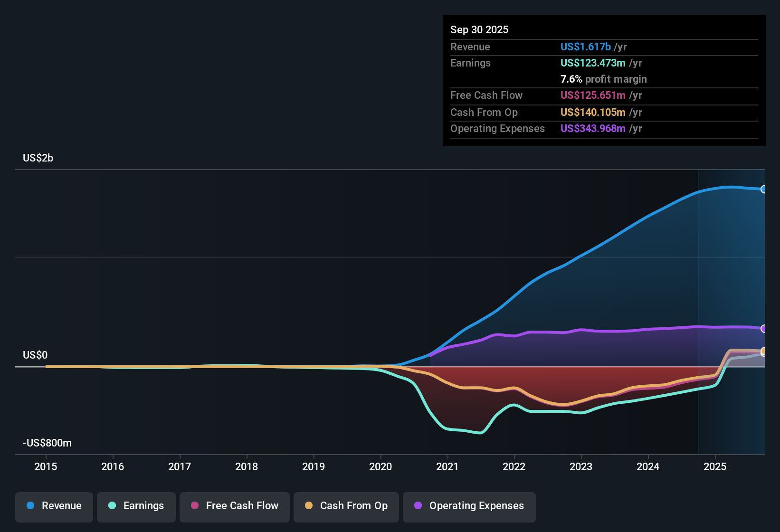Select the Revenue row in the tooltip

pos(603,47)
